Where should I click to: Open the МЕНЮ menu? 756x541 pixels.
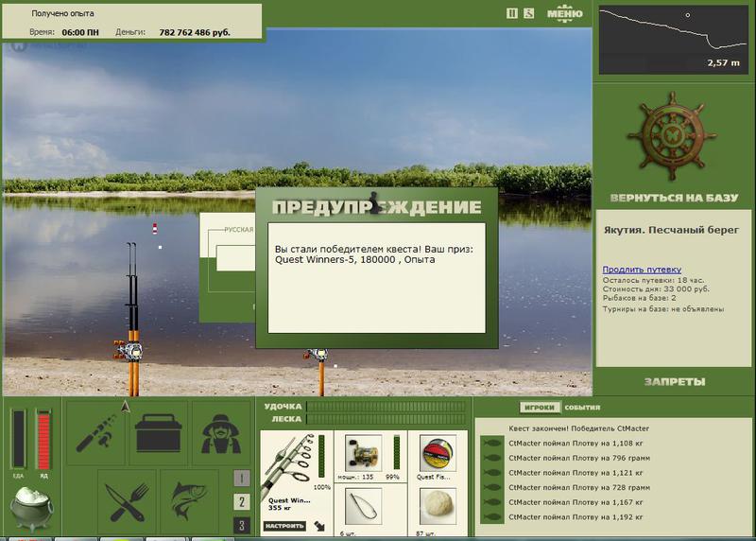[x=564, y=13]
